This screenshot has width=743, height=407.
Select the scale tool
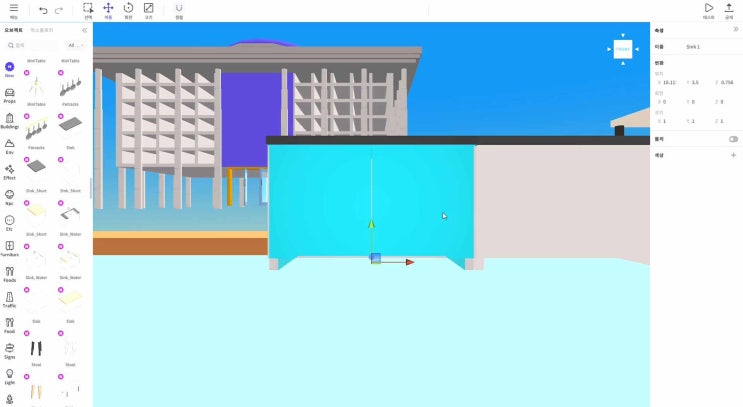tap(148, 10)
